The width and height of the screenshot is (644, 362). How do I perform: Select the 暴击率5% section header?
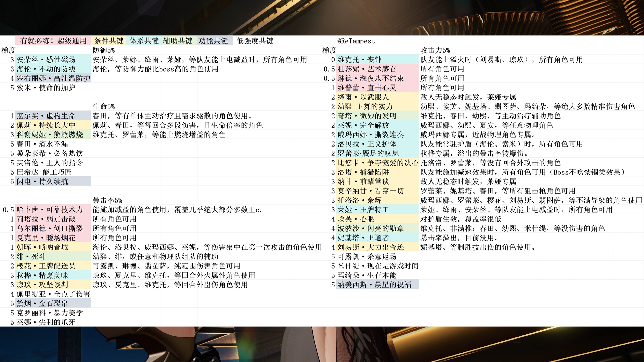107,200
